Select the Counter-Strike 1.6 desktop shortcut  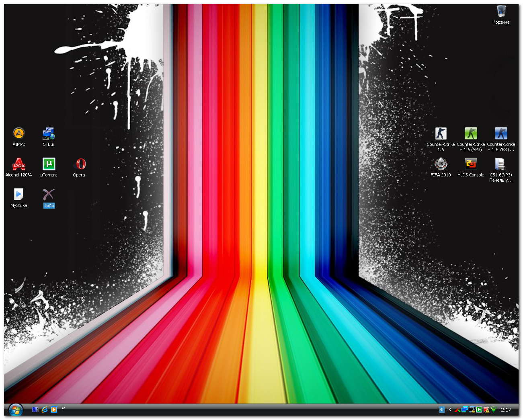tap(441, 133)
